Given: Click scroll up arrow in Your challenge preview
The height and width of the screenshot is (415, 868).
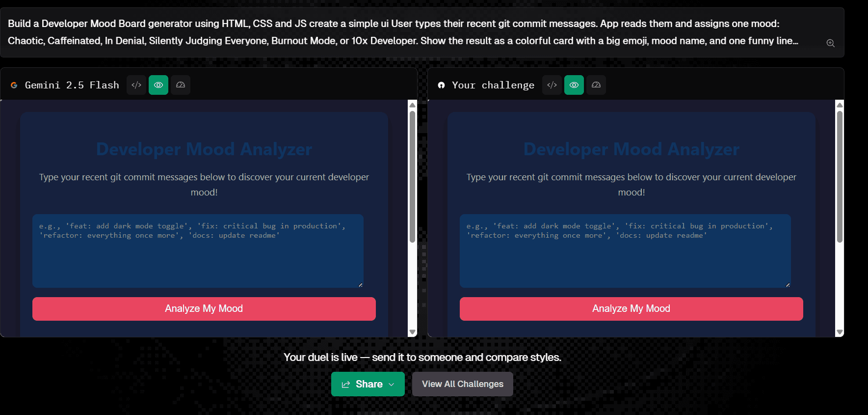Looking at the screenshot, I should click(840, 105).
